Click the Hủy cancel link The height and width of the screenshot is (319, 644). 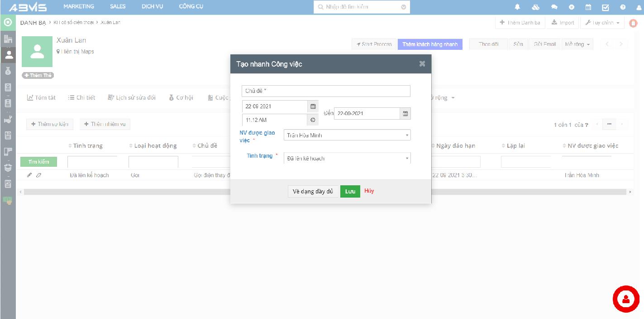coord(369,191)
